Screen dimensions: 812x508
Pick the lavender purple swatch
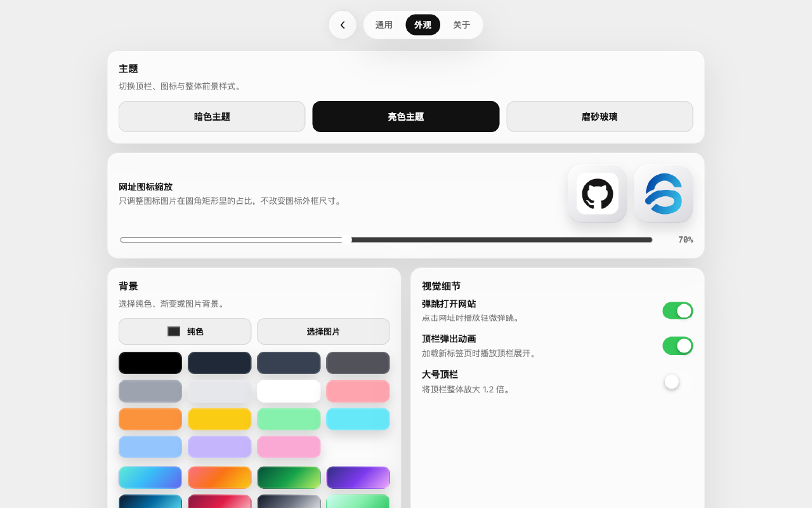tap(219, 447)
